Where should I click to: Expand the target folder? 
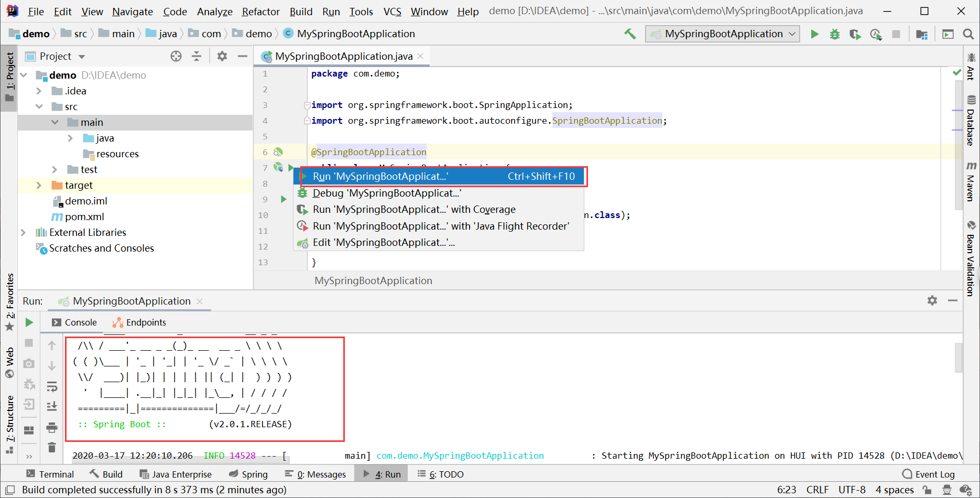click(x=39, y=186)
